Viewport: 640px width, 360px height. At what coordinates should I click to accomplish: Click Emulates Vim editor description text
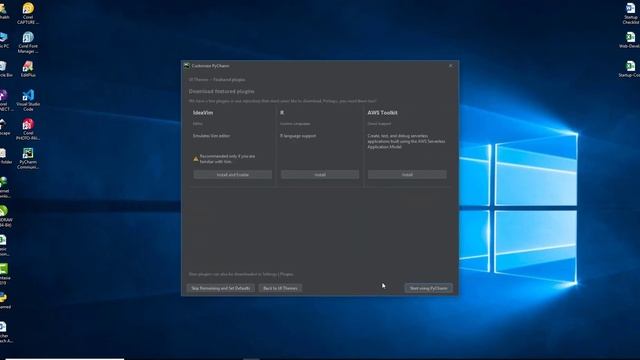pos(211,136)
